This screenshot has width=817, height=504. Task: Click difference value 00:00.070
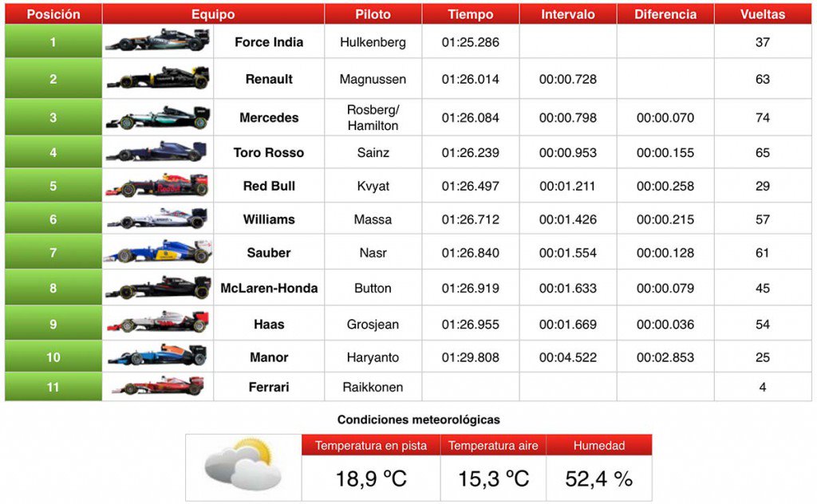pos(665,118)
